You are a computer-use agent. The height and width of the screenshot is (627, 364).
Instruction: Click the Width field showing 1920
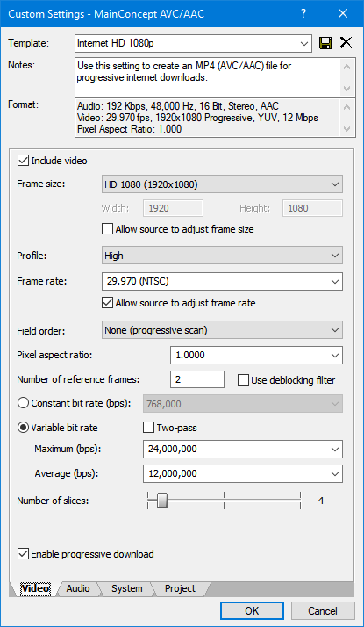click(x=173, y=208)
